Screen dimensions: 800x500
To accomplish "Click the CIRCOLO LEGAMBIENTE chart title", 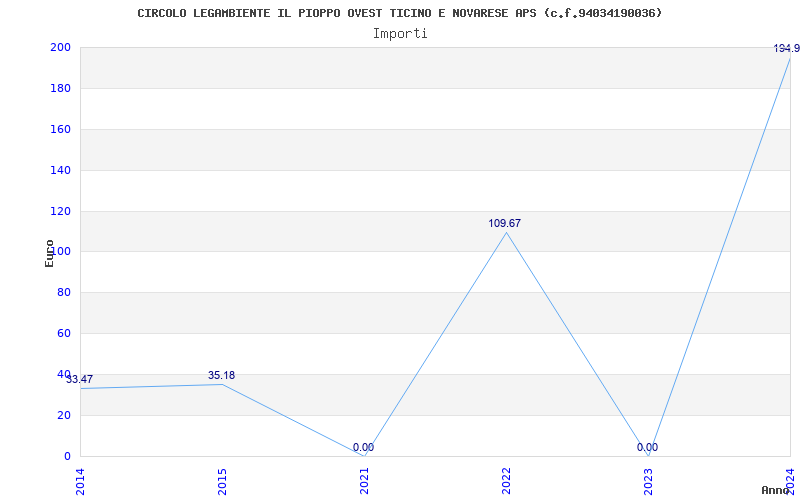I will pyautogui.click(x=399, y=13).
